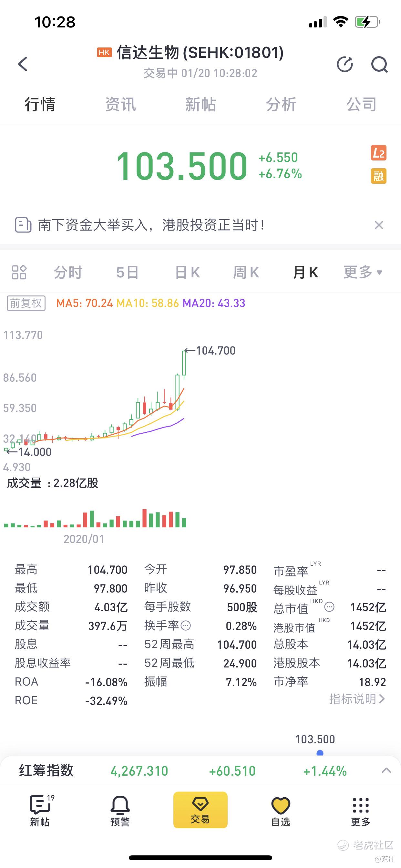Tap the banner document icon
The width and height of the screenshot is (401, 868).
[23, 225]
